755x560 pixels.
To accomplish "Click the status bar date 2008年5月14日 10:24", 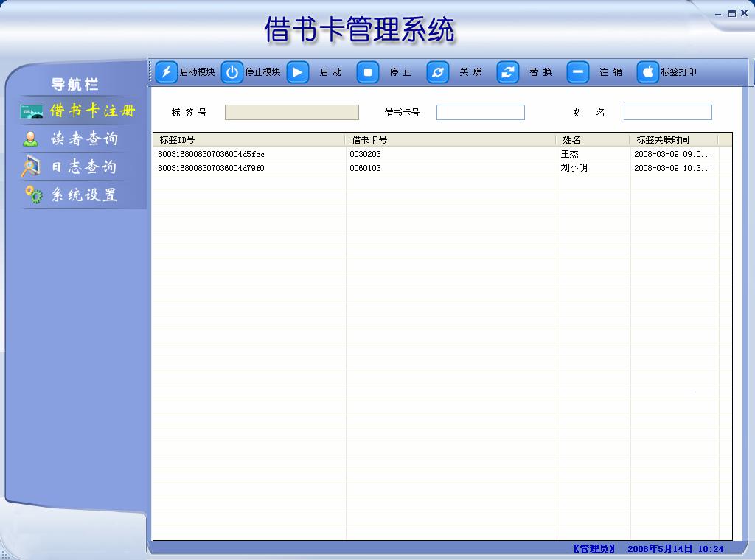I will 675,548.
